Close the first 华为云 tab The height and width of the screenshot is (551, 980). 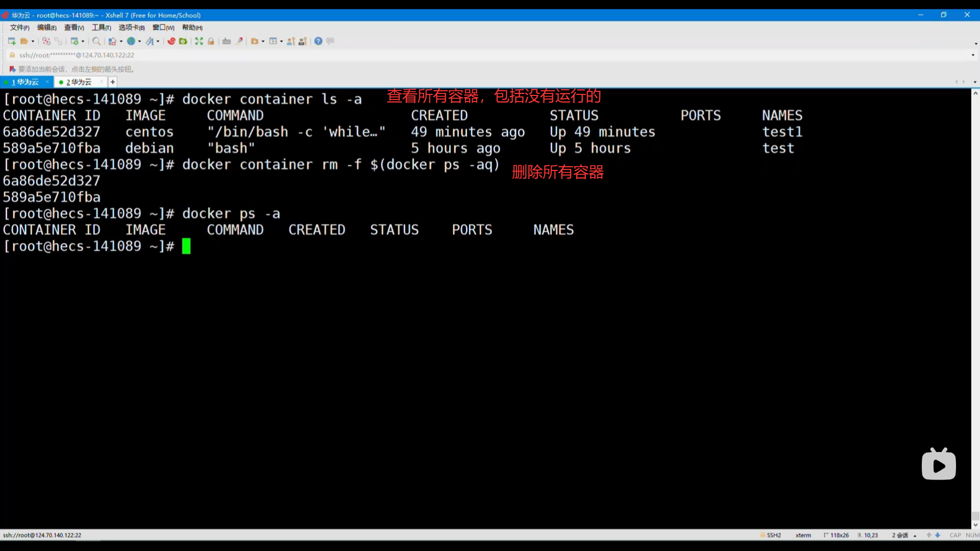pos(47,82)
